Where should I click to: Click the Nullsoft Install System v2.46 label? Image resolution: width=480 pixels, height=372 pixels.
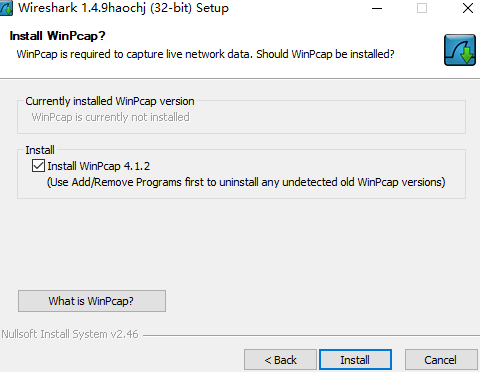tap(70, 334)
